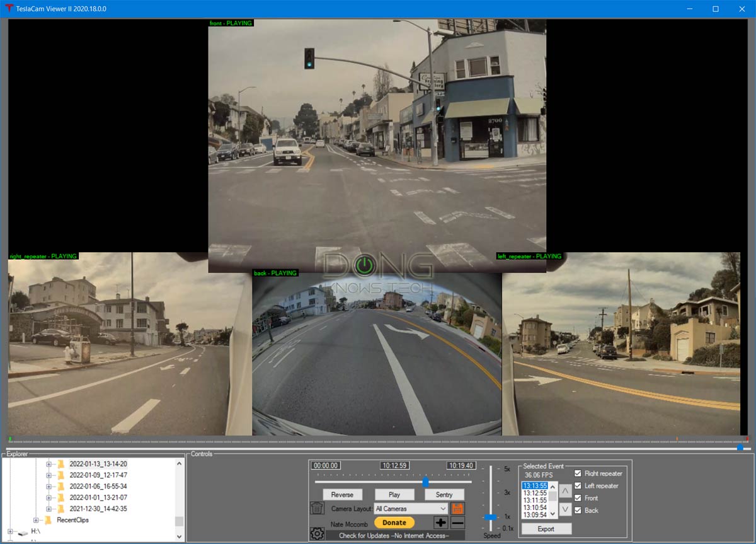Click the back camera video view
This screenshot has height=544, width=756.
click(x=377, y=353)
